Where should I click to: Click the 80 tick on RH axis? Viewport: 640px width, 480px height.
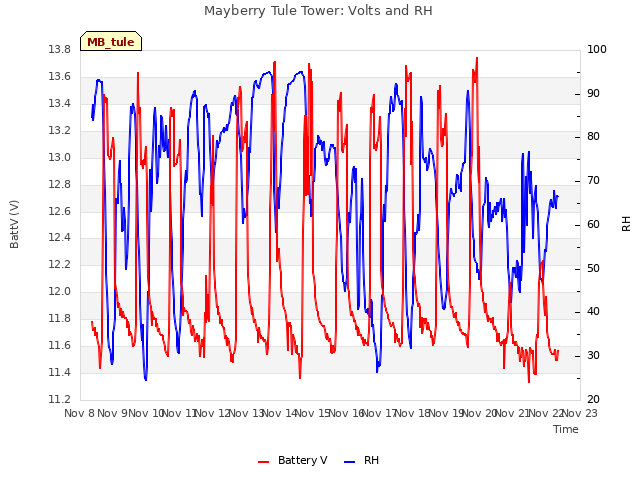point(593,136)
